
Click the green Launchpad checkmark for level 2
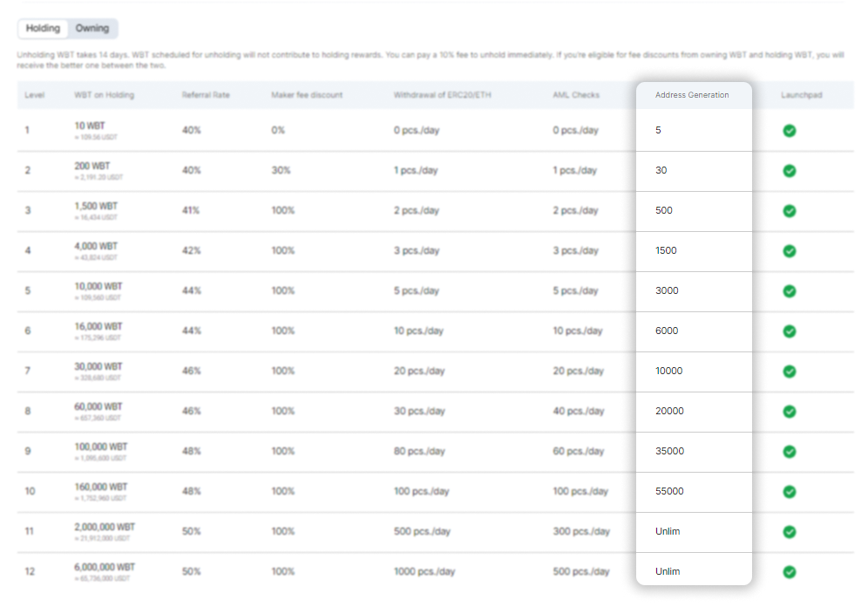point(789,171)
